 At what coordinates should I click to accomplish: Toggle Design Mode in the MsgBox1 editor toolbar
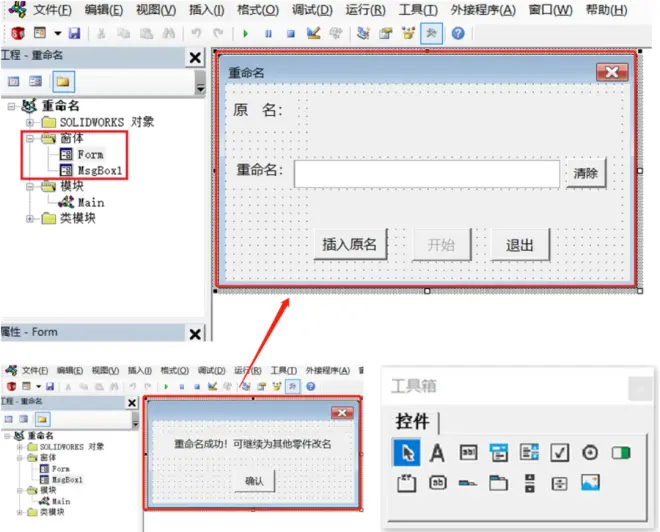tap(212, 386)
